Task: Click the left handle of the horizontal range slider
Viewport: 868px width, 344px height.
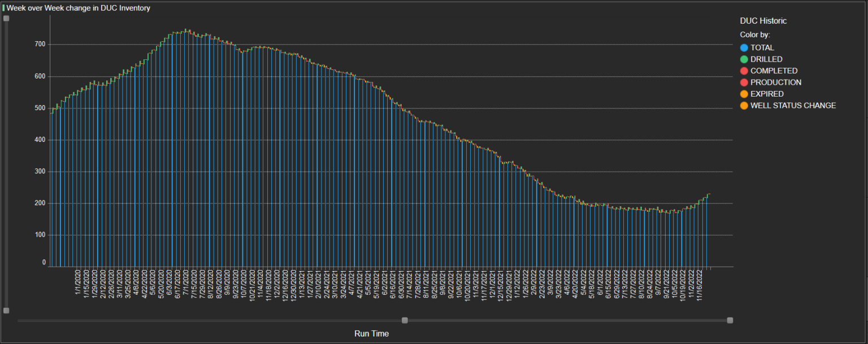Action: (x=405, y=320)
